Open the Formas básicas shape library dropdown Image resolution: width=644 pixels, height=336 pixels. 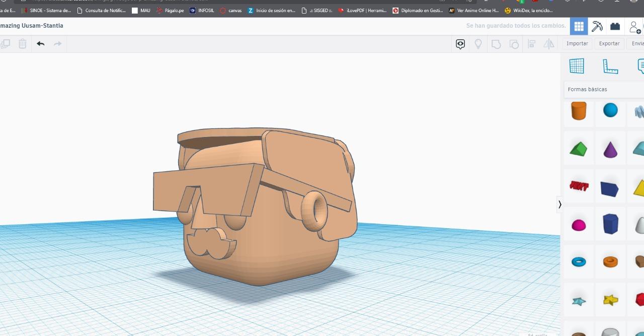pos(604,89)
